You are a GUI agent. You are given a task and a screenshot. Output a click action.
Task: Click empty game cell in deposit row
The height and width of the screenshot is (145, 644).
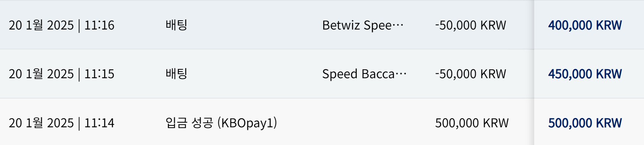tap(372, 123)
